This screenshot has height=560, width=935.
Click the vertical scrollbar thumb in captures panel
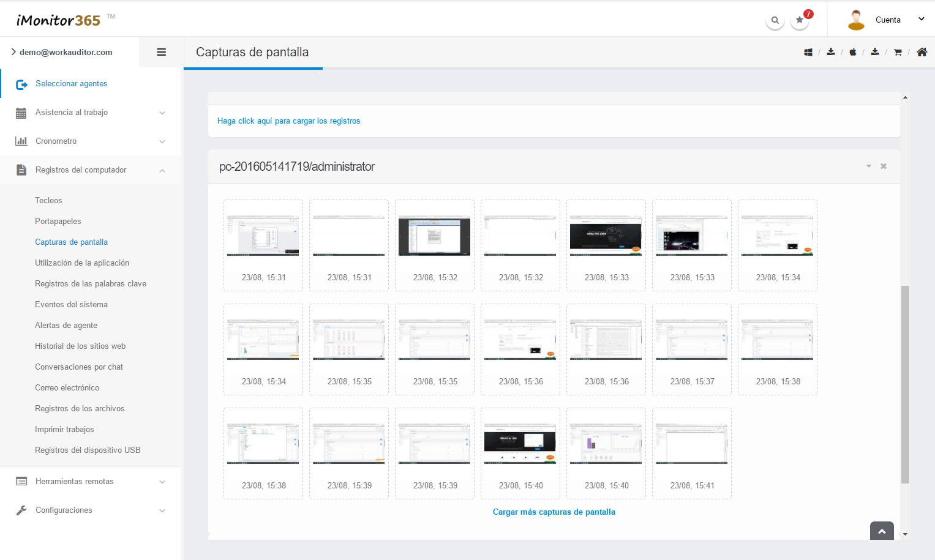(905, 384)
